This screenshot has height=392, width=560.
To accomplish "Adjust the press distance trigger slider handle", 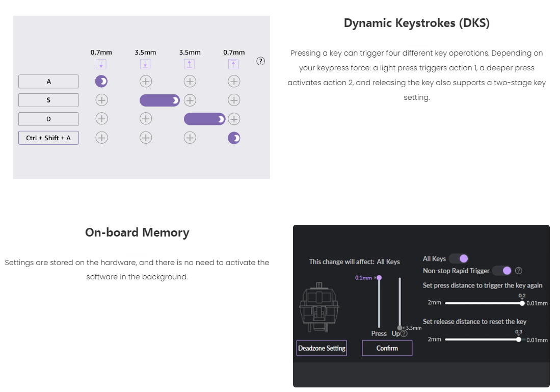I will coord(522,303).
